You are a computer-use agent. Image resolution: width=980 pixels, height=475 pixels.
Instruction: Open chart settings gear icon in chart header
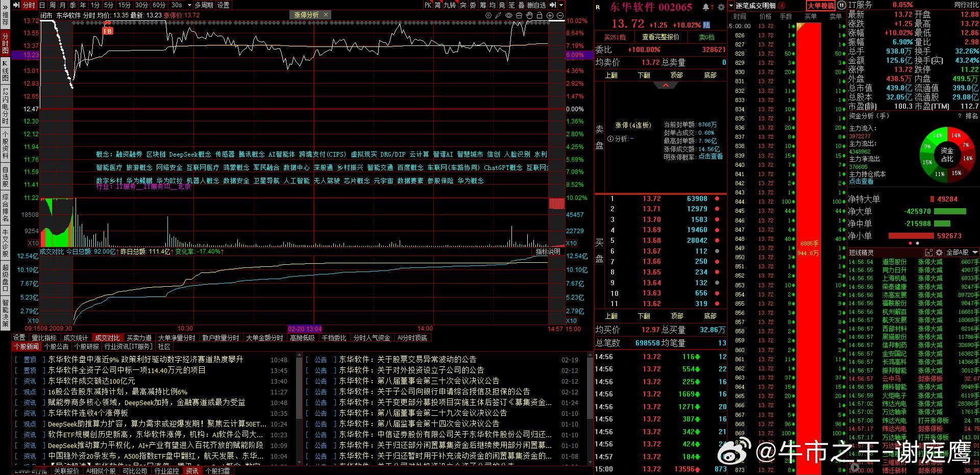click(x=488, y=15)
